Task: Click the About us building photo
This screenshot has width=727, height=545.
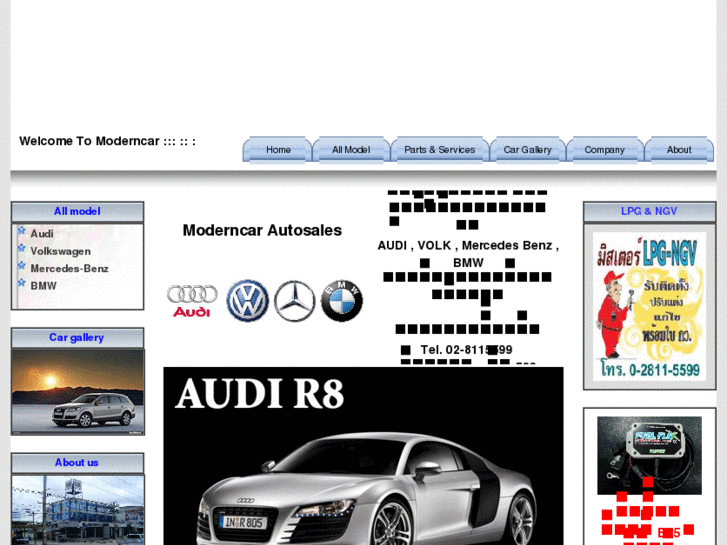Action: tap(77, 510)
